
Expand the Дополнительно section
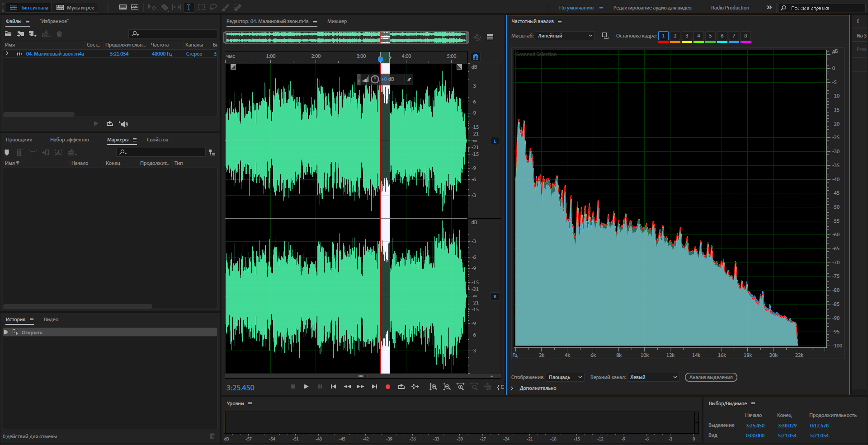pos(512,388)
